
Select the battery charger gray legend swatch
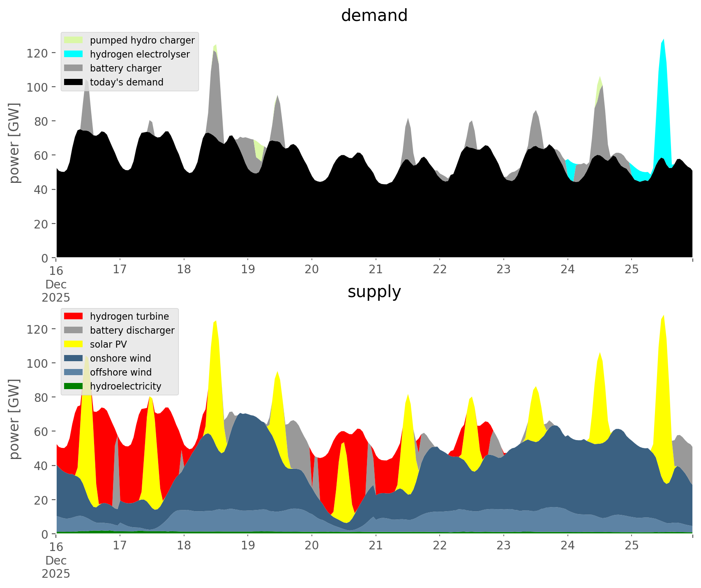point(74,68)
